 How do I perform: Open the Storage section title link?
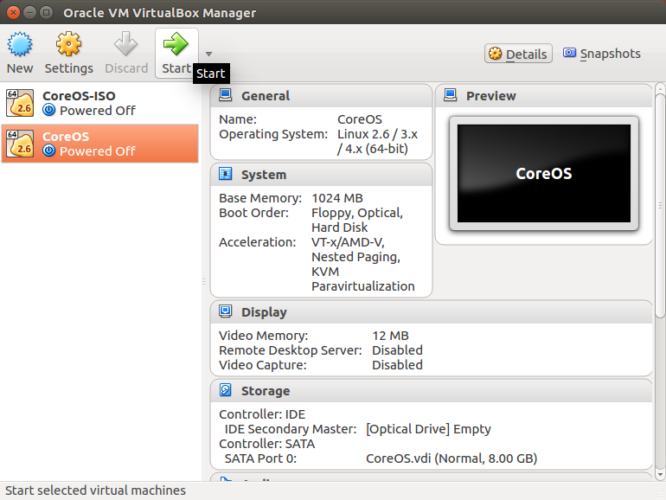pyautogui.click(x=265, y=391)
